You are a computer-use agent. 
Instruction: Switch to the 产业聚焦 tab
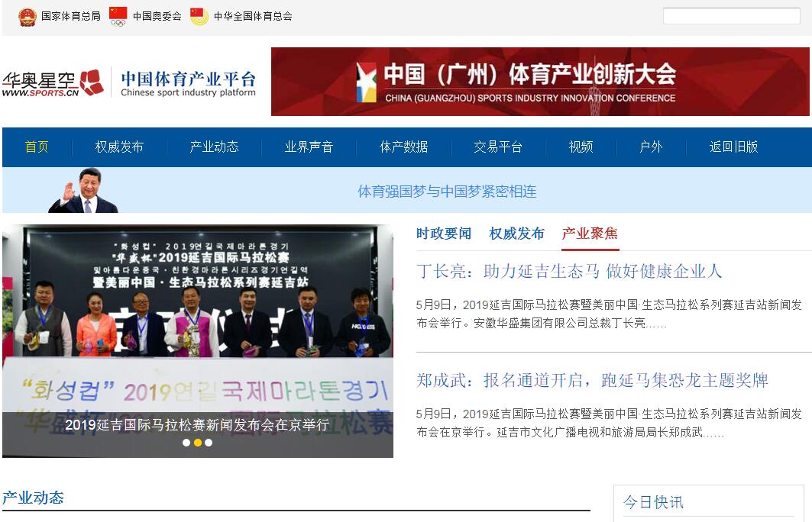pyautogui.click(x=590, y=234)
